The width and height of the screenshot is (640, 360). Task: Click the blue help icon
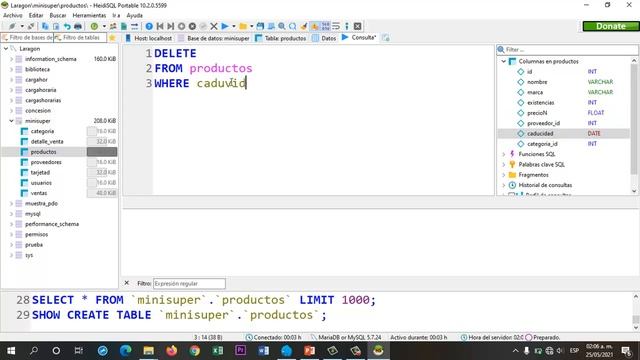(x=149, y=27)
